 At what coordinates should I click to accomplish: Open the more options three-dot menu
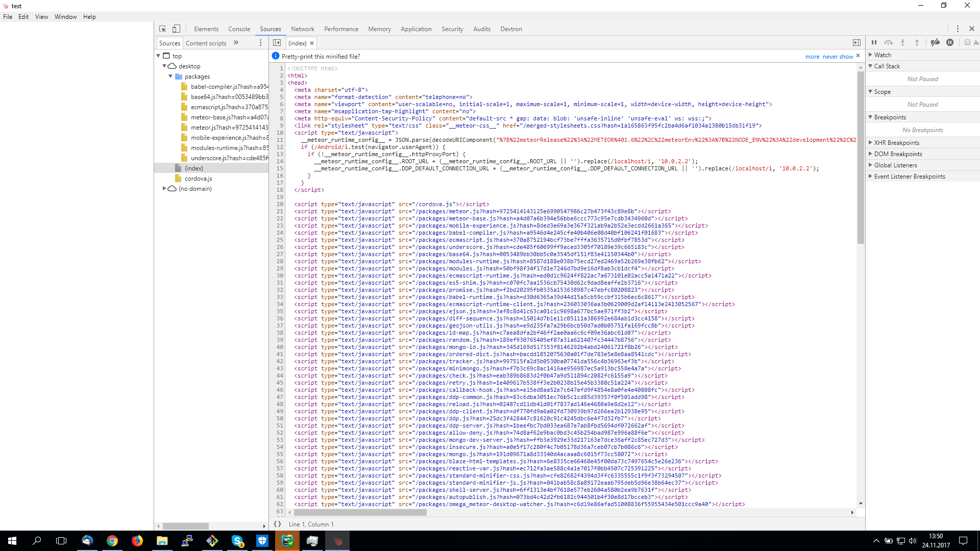958,29
